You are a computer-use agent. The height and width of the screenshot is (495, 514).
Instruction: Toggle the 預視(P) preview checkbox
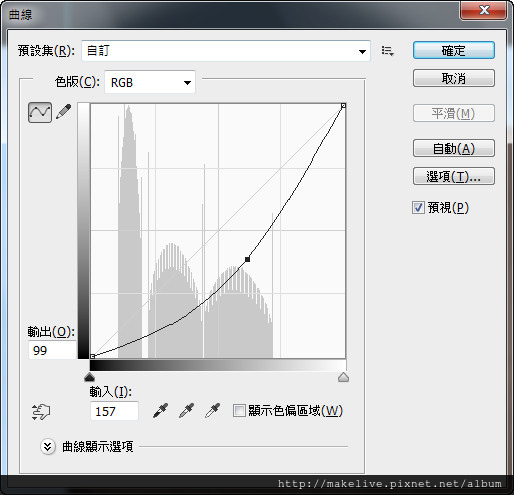tap(418, 208)
